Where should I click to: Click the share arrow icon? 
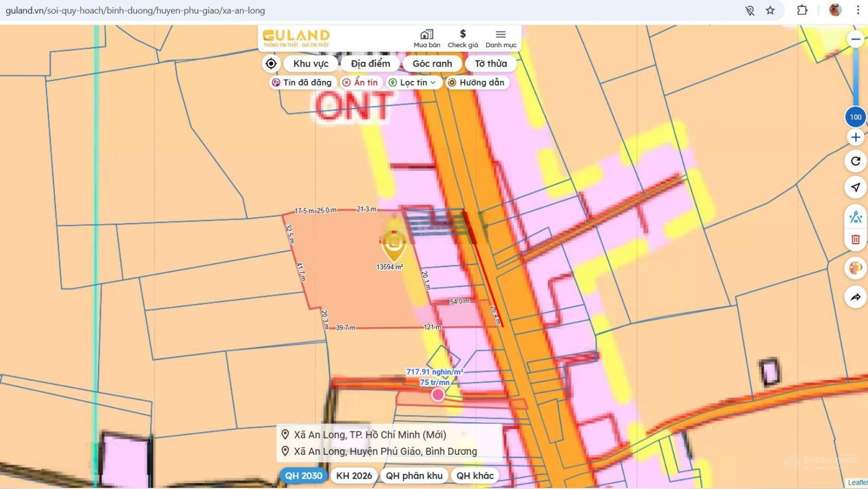855,297
